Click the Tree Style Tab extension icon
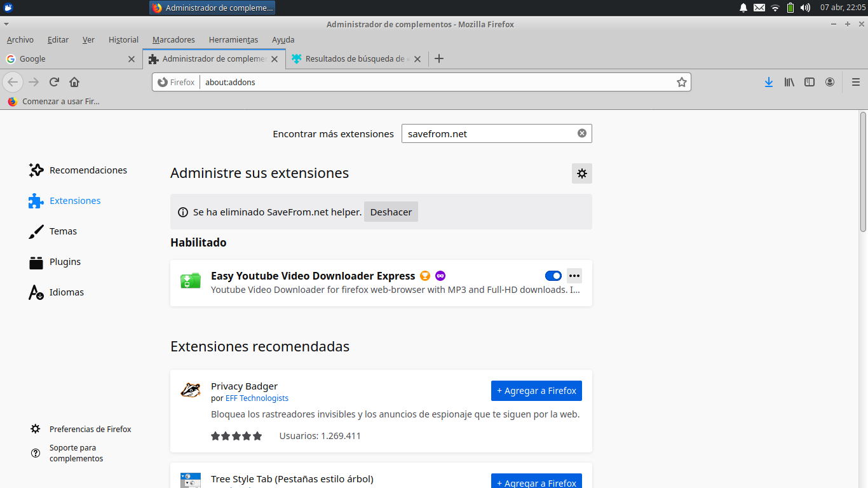Viewport: 868px width, 488px height. pos(191,480)
